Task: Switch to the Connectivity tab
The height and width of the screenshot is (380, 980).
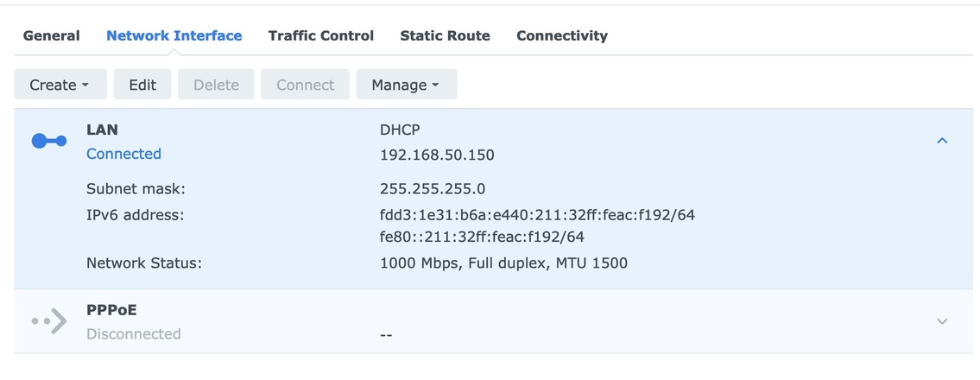Action: tap(562, 35)
